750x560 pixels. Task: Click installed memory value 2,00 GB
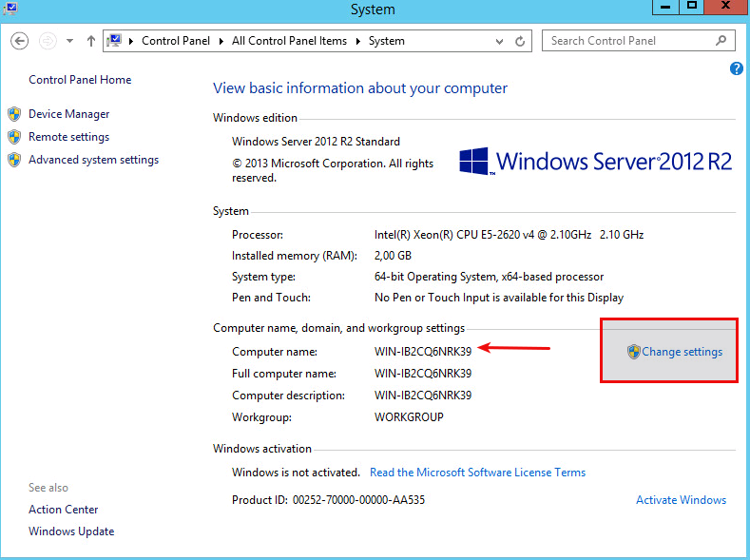393,256
